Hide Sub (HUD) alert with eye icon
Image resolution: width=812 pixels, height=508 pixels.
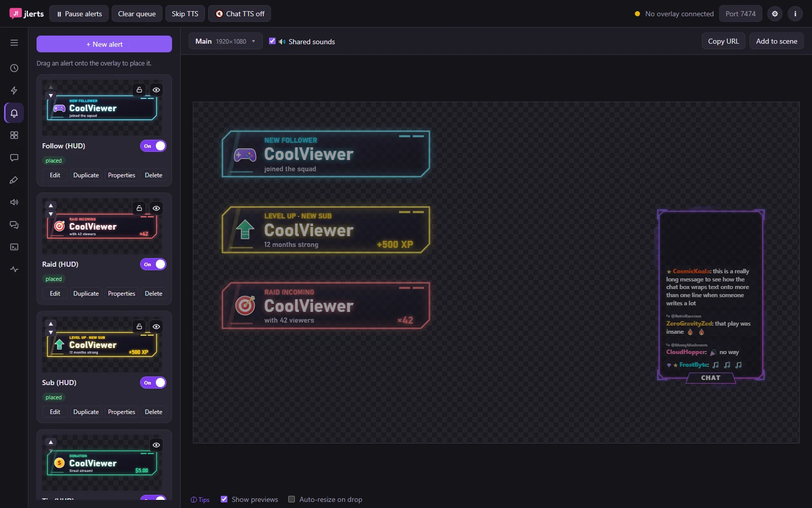(156, 327)
